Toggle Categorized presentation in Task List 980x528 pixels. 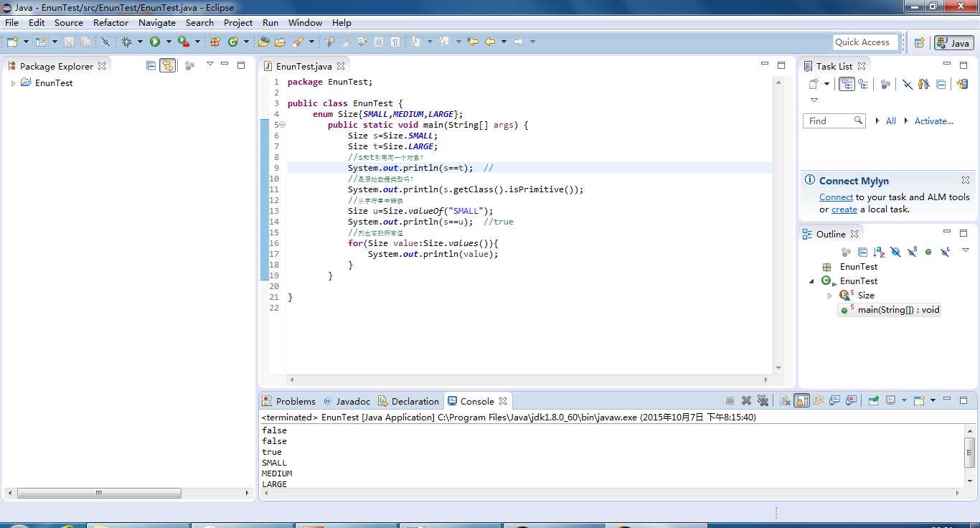pyautogui.click(x=847, y=84)
